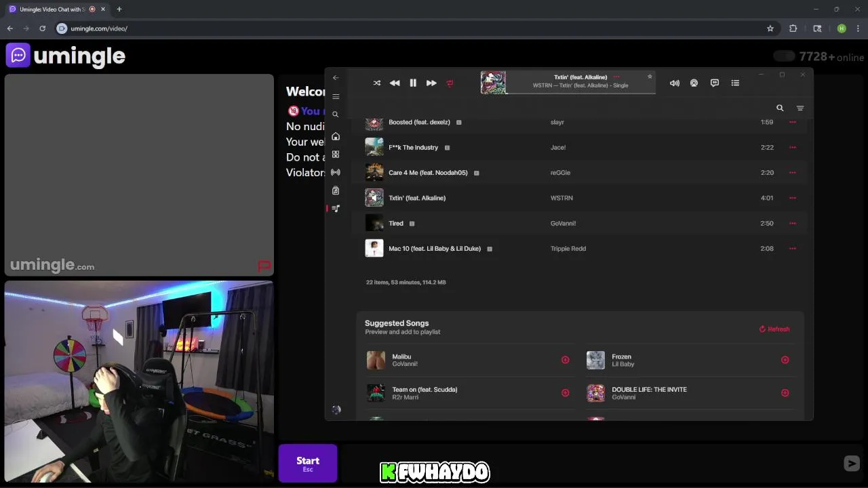Bookmark this page with star
The image size is (868, 488).
coord(770,28)
